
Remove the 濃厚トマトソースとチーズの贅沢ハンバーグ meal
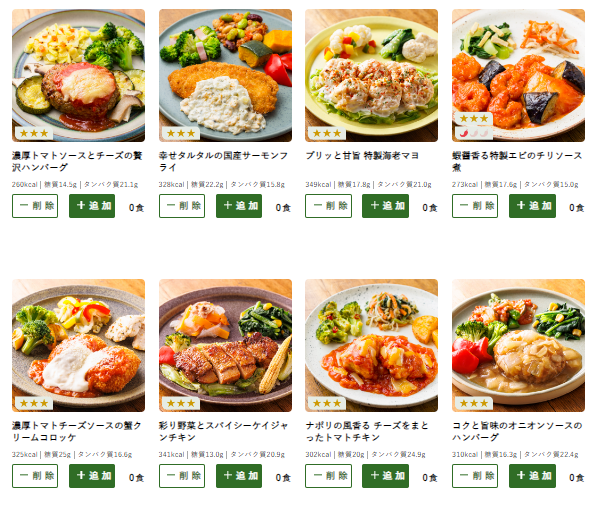pos(35,206)
